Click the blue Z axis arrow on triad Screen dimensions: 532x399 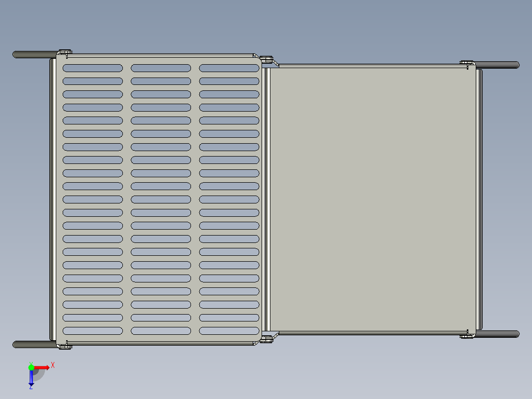click(x=31, y=378)
